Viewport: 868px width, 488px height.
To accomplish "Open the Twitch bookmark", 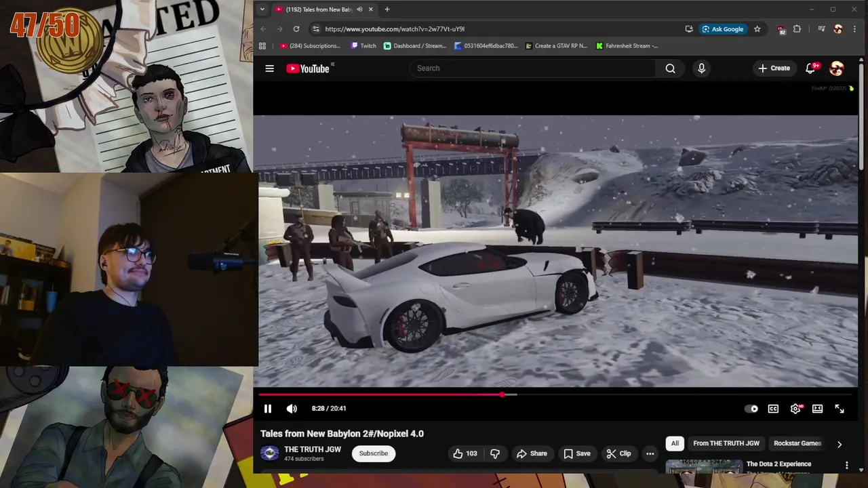I will point(363,46).
